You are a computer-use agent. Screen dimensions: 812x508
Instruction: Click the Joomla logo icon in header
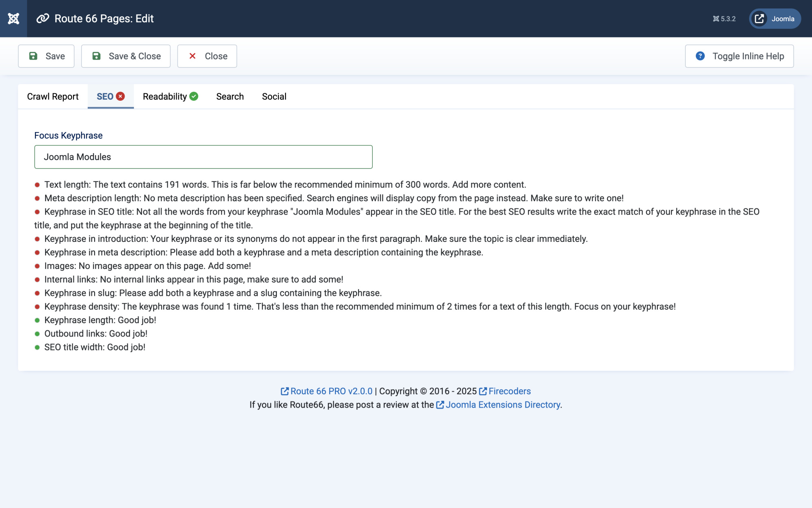pyautogui.click(x=13, y=19)
